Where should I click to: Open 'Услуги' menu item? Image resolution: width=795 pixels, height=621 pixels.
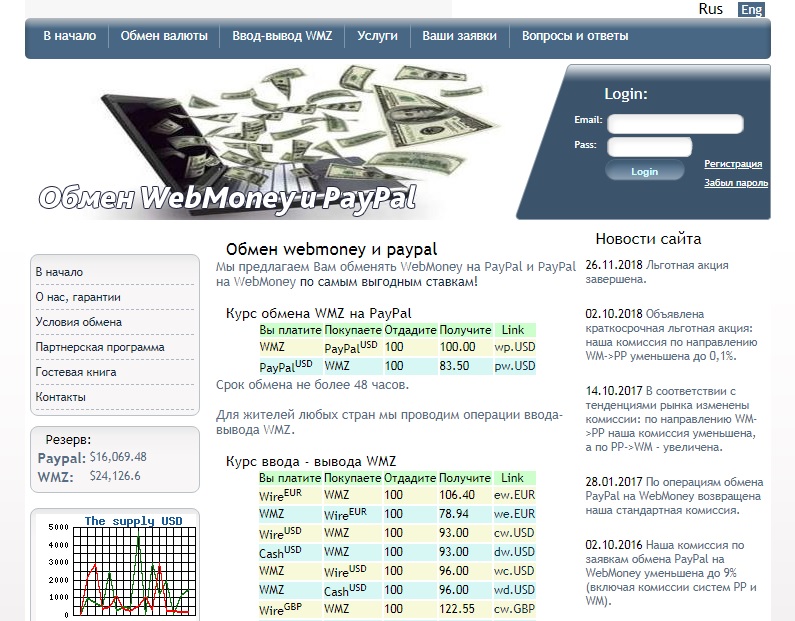tap(377, 36)
